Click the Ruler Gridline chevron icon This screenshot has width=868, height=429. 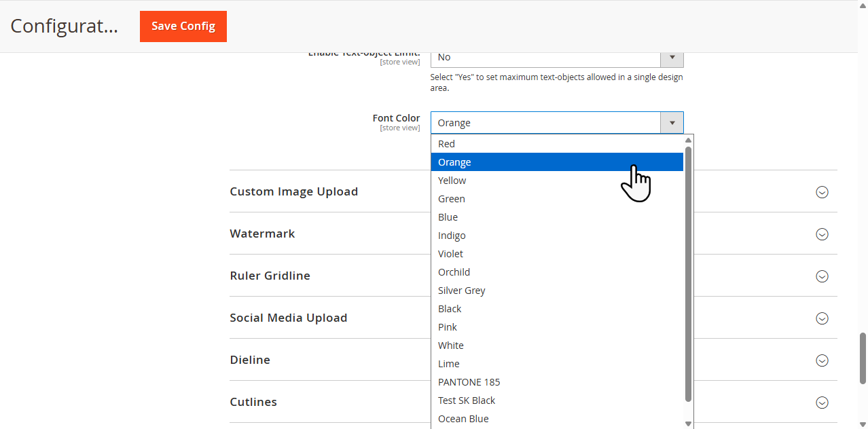(x=822, y=276)
